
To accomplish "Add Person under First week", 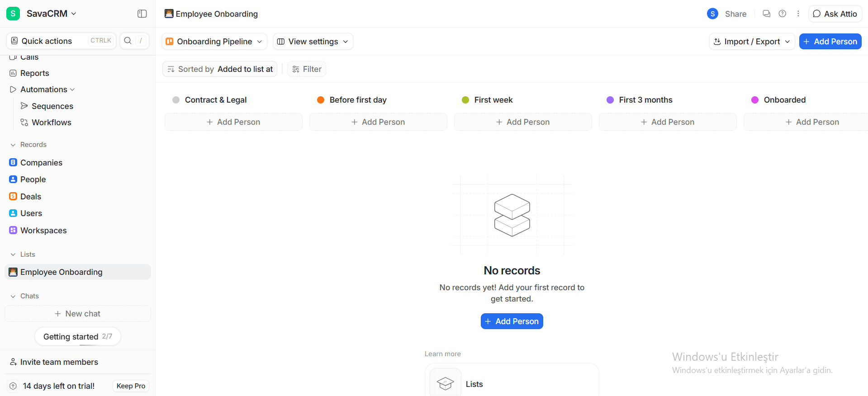I will (523, 122).
